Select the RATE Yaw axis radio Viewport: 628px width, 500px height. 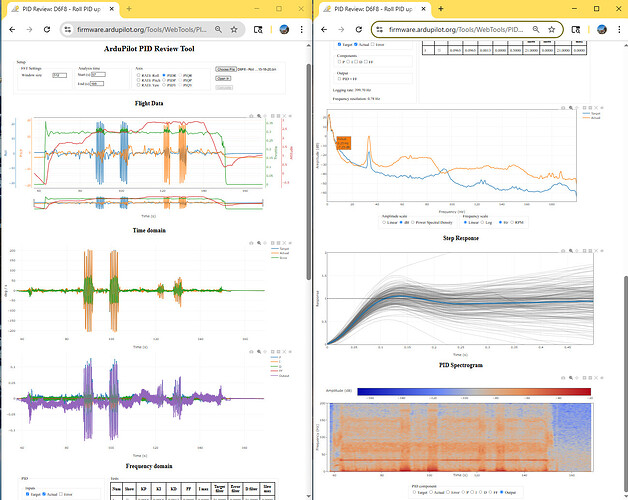(139, 85)
